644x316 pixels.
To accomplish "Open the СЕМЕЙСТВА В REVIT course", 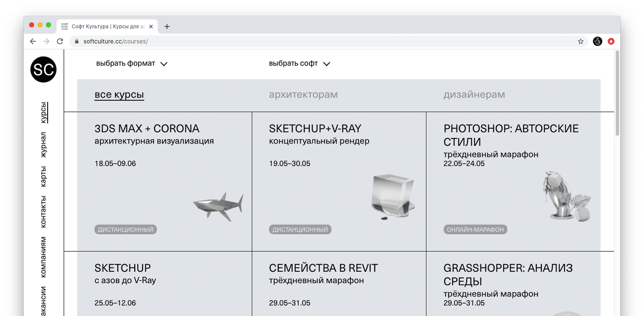I will coord(323,268).
